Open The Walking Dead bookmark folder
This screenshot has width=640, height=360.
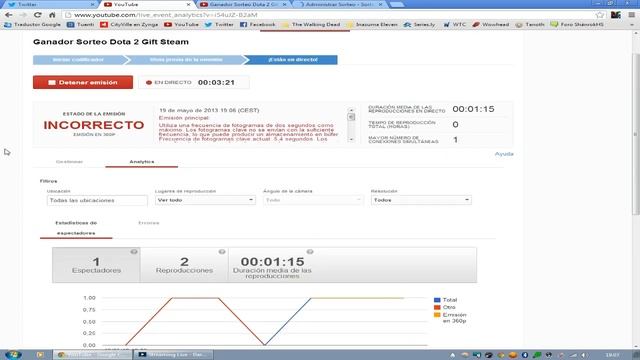click(x=311, y=24)
